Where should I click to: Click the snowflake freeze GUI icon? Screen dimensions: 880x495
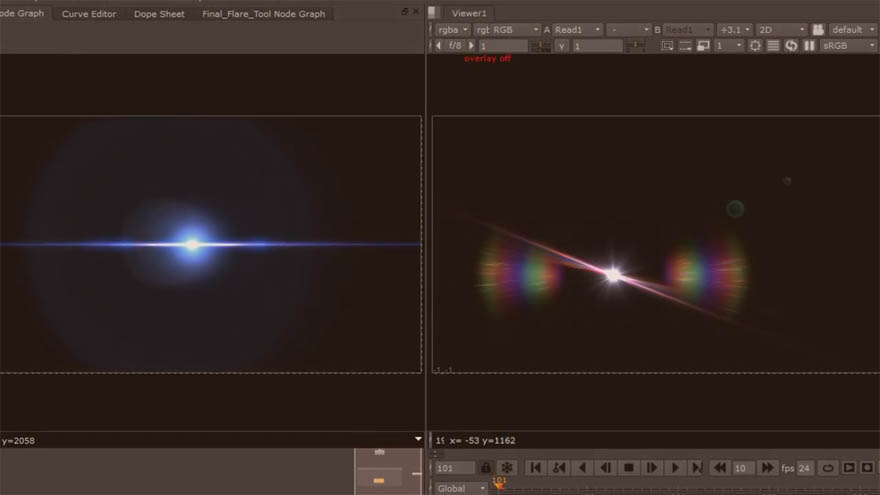(507, 468)
